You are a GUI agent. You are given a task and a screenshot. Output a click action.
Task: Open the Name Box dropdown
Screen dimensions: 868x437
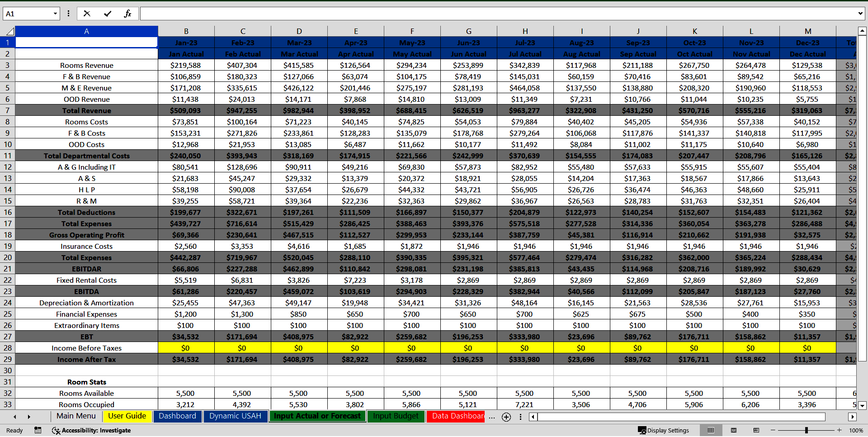point(55,14)
